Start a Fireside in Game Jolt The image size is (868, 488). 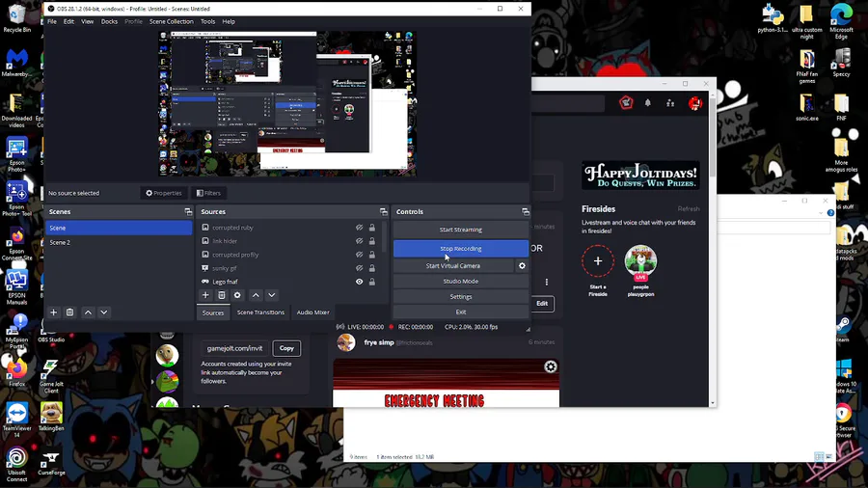pos(598,261)
